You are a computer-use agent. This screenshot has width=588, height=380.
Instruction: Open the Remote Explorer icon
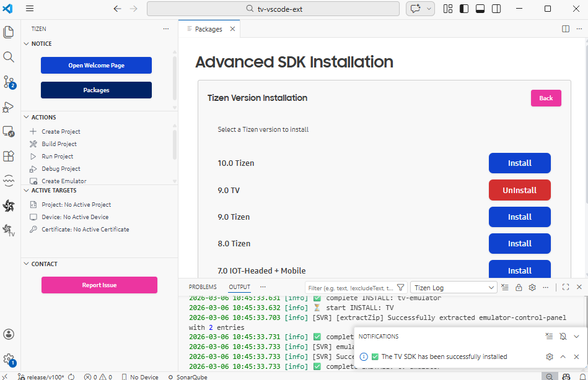click(x=9, y=131)
